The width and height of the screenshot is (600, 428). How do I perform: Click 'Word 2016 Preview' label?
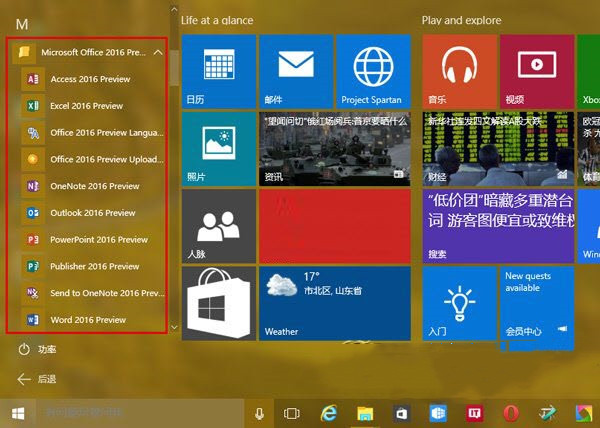pos(88,320)
